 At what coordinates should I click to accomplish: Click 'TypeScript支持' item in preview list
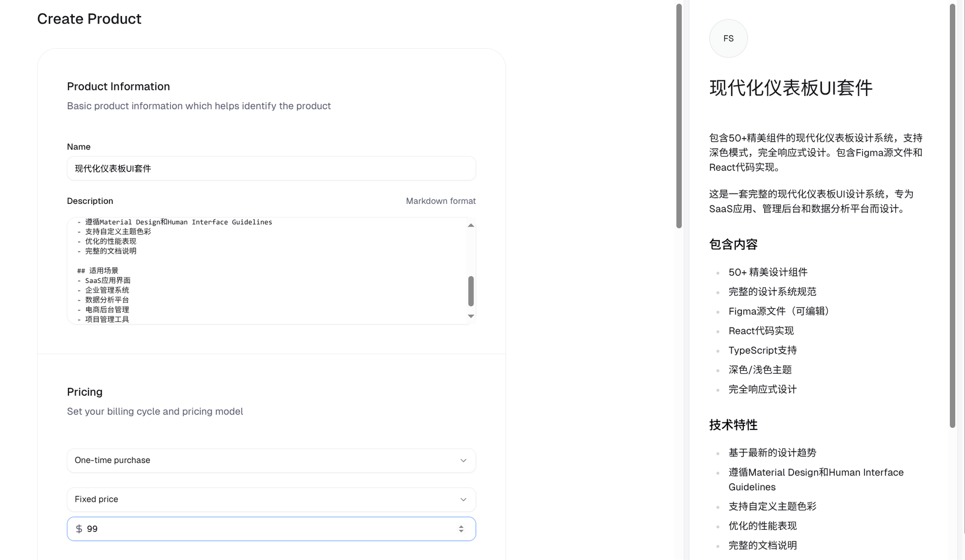coord(762,351)
